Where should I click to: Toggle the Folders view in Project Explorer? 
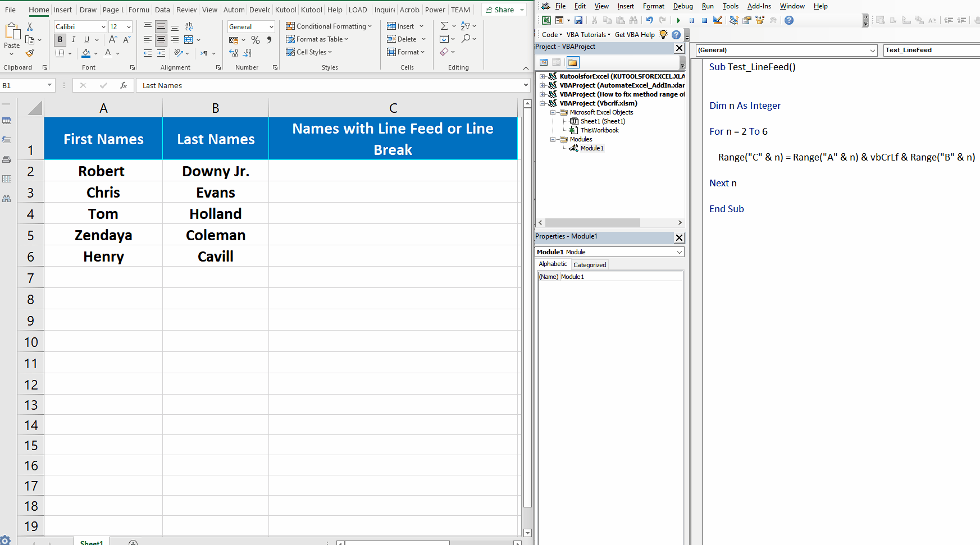click(572, 62)
